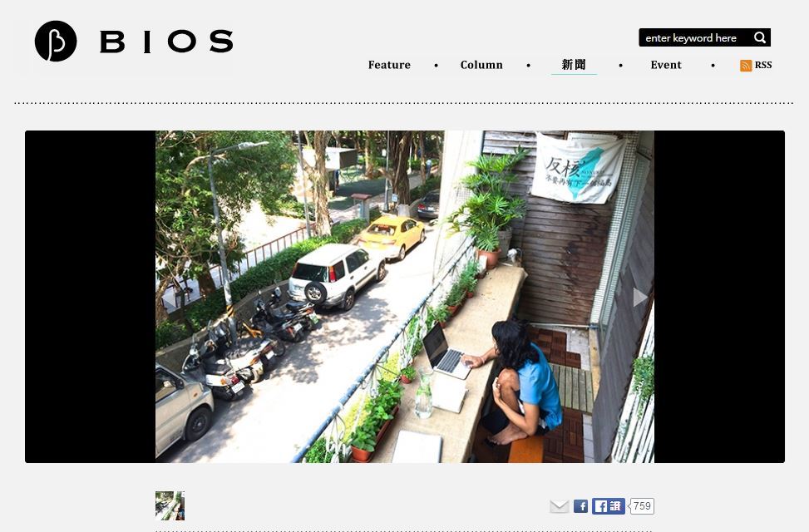Click the Facebook 讚 like button

609,506
